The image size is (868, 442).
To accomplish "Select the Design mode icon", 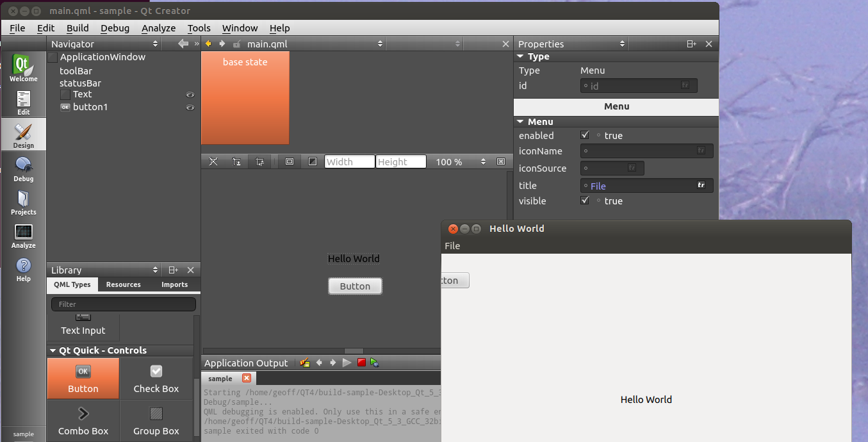I will pos(23,135).
